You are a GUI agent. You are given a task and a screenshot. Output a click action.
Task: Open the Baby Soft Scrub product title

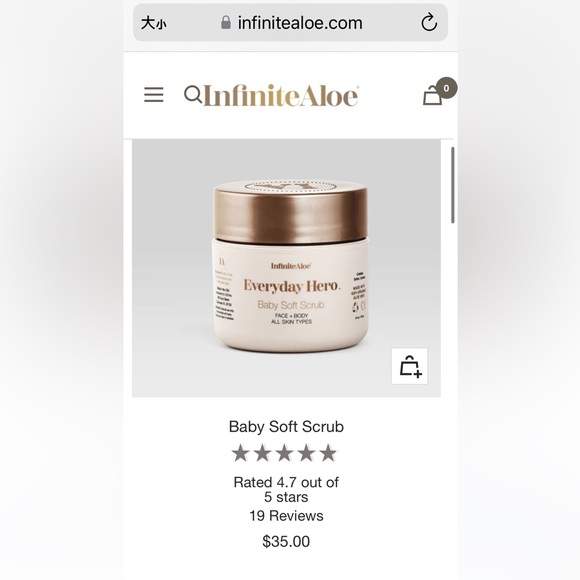(286, 426)
